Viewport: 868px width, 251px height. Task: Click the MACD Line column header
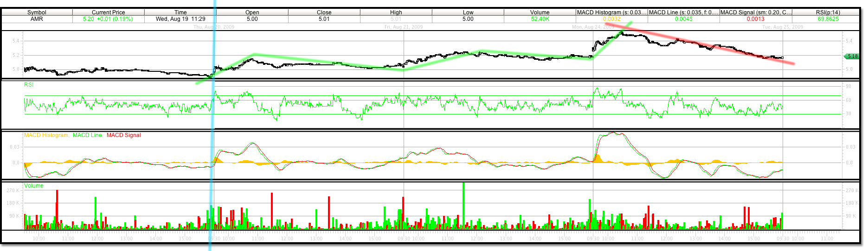(683, 13)
